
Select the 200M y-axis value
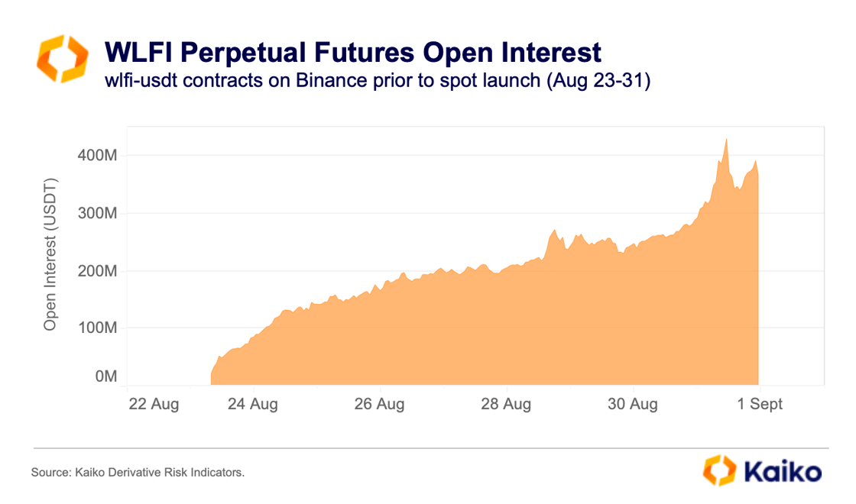click(x=97, y=271)
